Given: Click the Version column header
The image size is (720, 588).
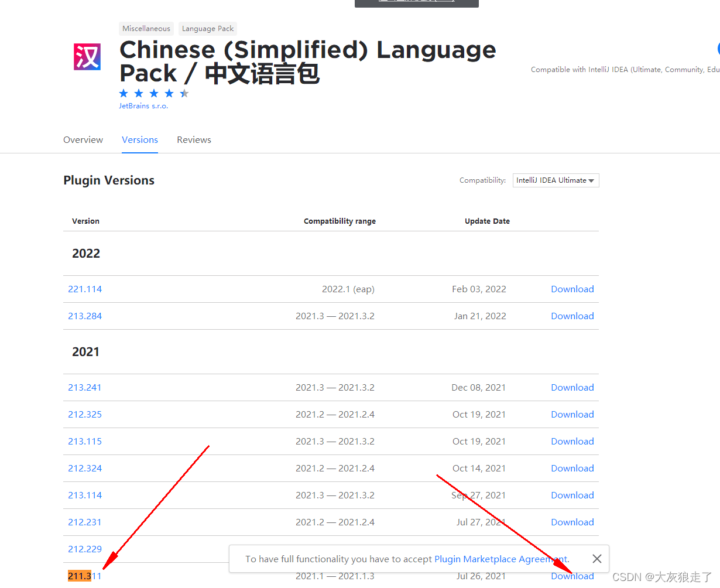Looking at the screenshot, I should (x=85, y=221).
